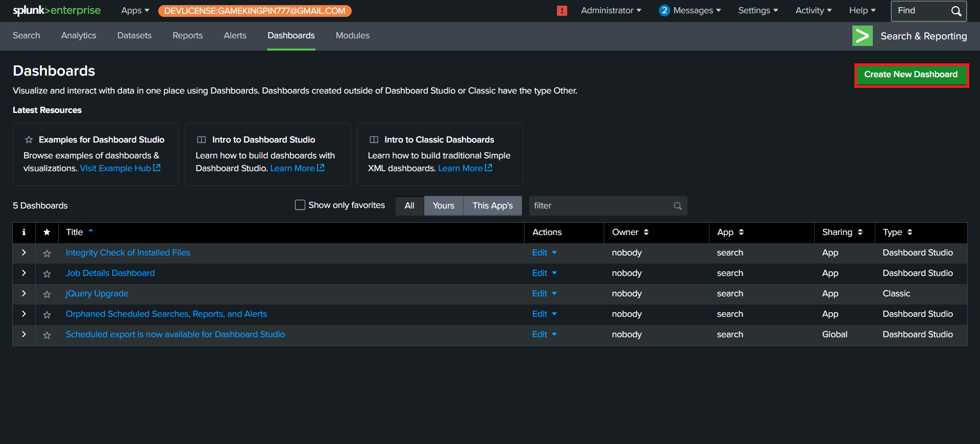Open Edit menu for jQuery Upgrade
Image resolution: width=980 pixels, height=444 pixels.
(x=544, y=293)
